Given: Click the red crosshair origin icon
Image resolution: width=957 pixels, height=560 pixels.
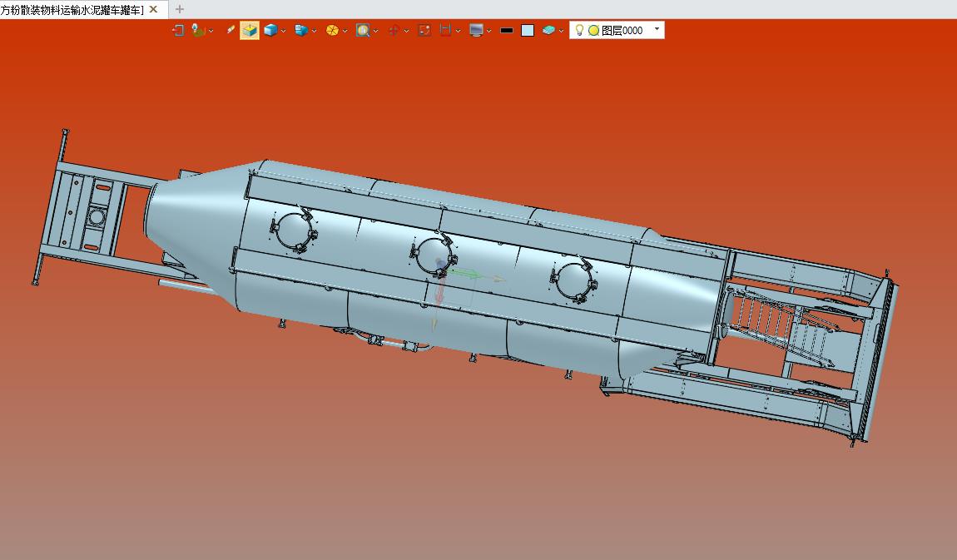Looking at the screenshot, I should point(394,30).
